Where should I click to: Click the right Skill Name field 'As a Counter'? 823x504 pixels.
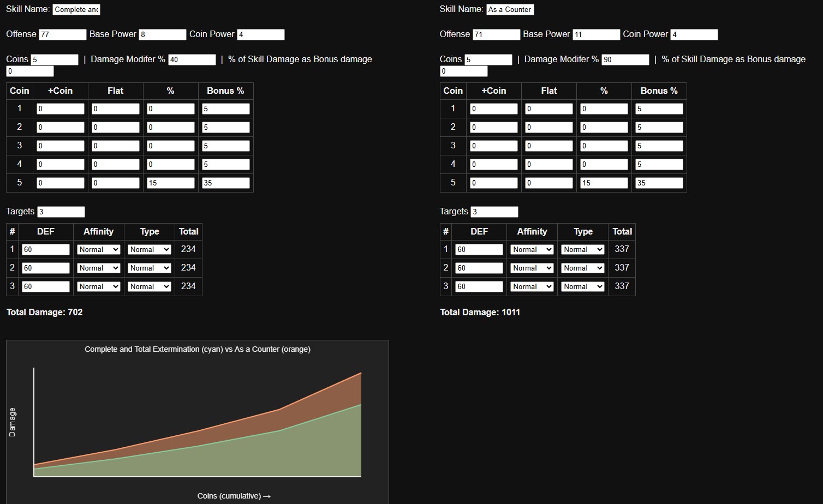point(510,9)
